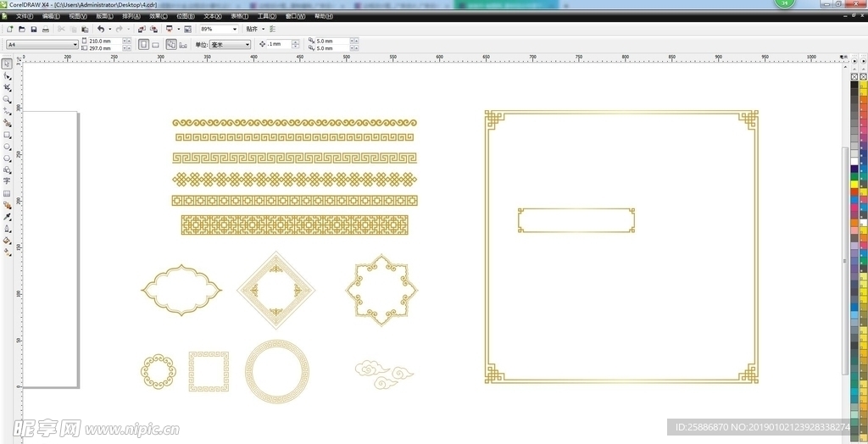Create a new document
This screenshot has height=444, width=868.
click(10, 29)
